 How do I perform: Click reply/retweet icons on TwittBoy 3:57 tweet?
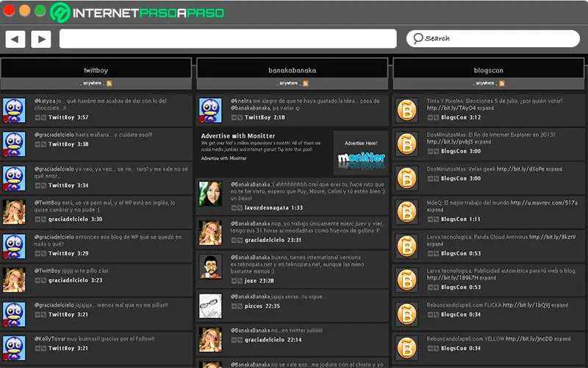coord(40,118)
